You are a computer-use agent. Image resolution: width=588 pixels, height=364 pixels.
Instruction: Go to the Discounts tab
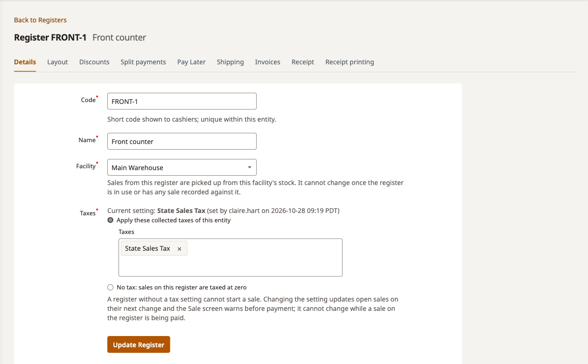pos(94,62)
